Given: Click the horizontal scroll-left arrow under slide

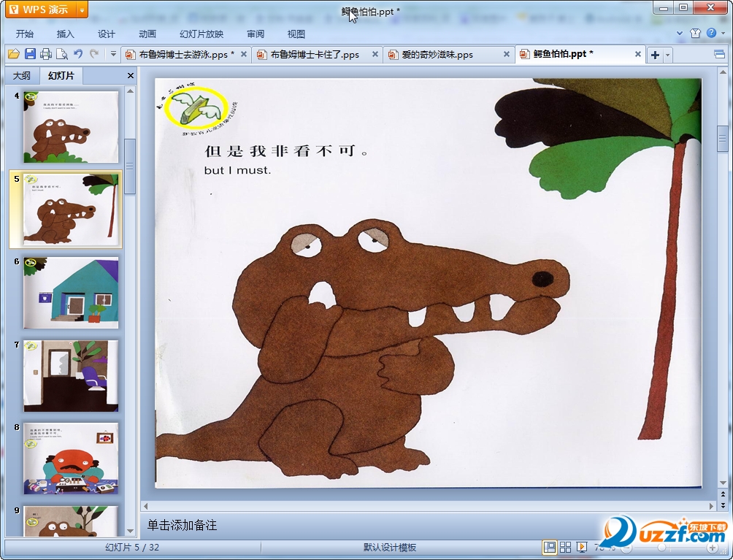Looking at the screenshot, I should pos(146,506).
